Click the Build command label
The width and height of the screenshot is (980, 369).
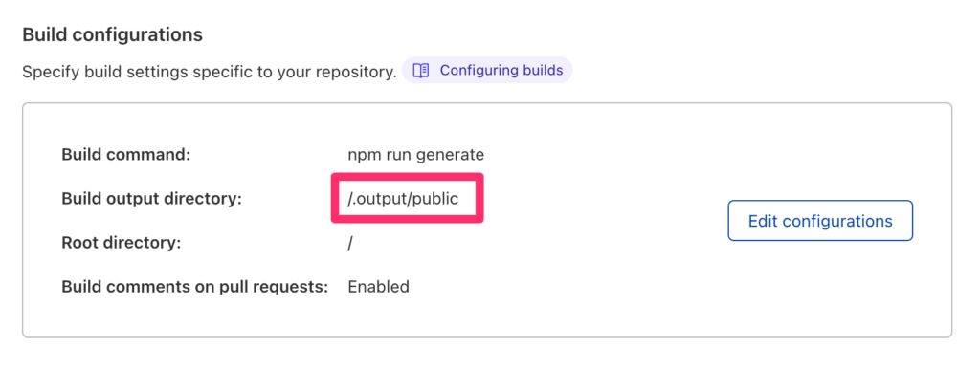pyautogui.click(x=125, y=154)
